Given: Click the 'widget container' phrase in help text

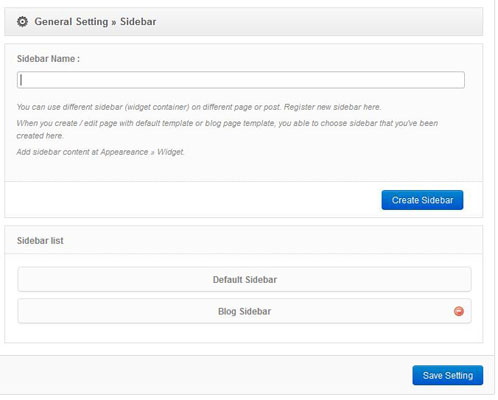Looking at the screenshot, I should point(157,107).
